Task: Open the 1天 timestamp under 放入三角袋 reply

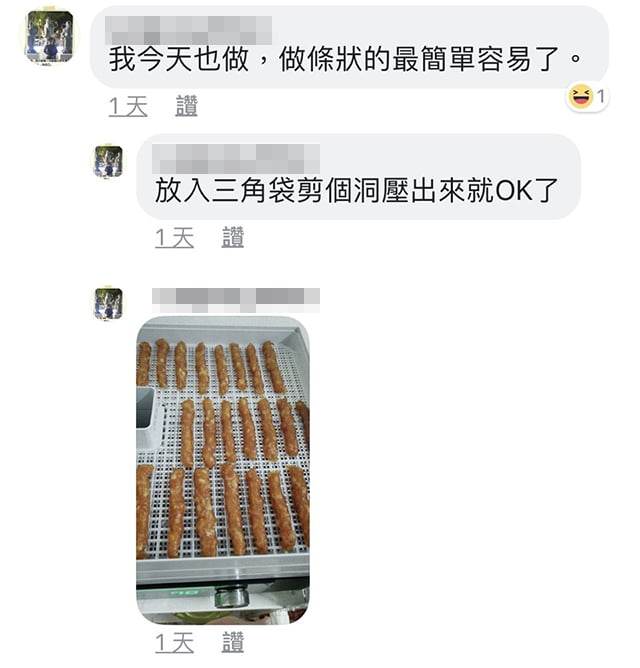Action: pos(175,238)
